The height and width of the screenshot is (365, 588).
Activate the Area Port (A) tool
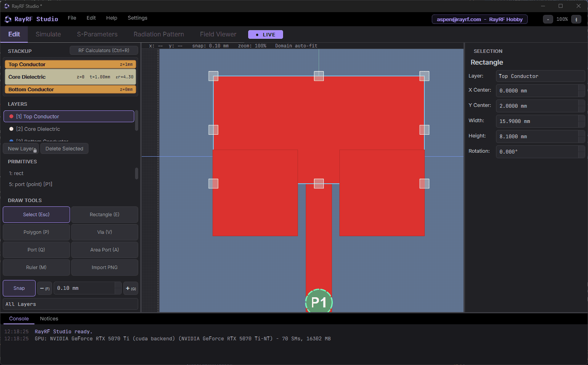coord(105,250)
